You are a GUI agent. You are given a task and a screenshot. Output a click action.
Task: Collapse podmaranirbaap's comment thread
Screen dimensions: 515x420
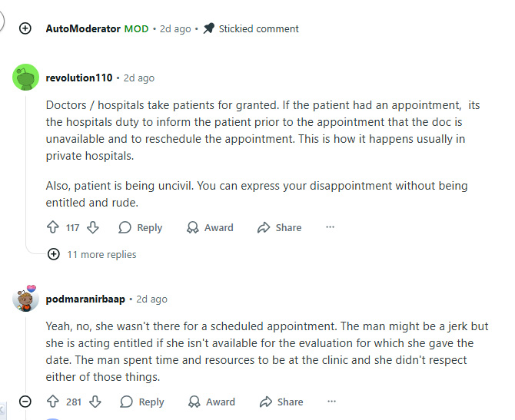pos(25,402)
